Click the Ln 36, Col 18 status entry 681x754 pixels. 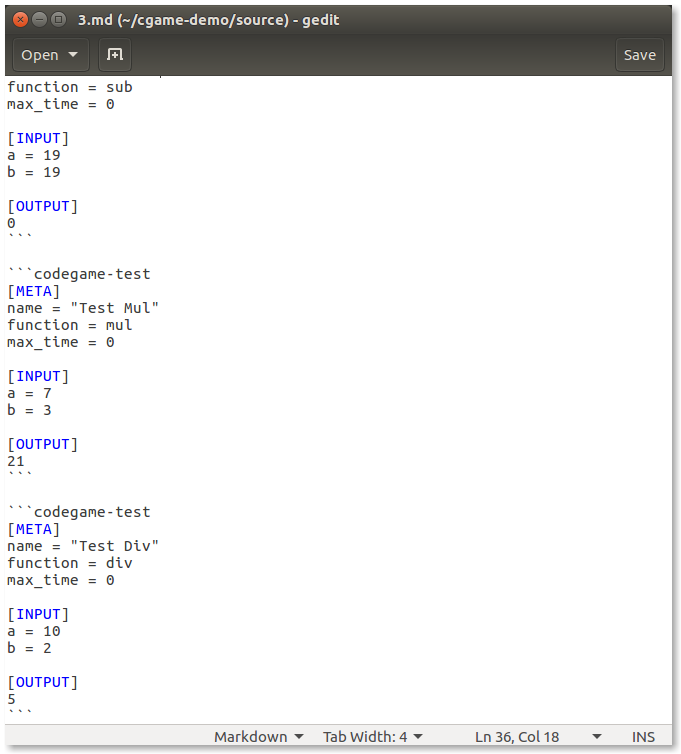517,737
